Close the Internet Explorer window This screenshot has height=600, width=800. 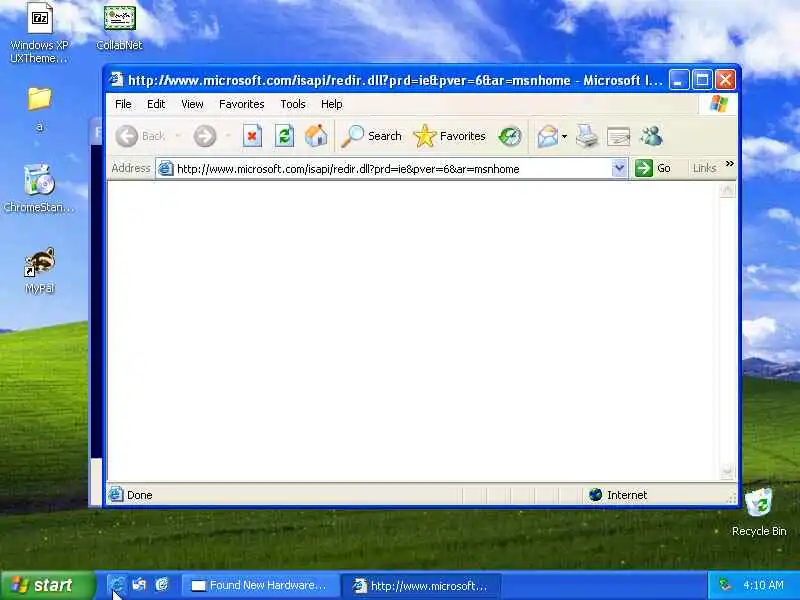[x=725, y=80]
